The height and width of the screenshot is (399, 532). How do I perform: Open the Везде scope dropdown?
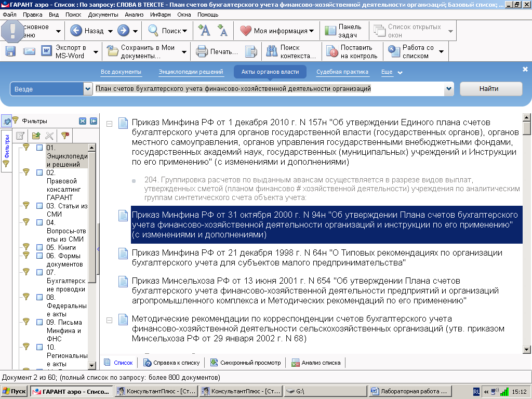coord(88,89)
